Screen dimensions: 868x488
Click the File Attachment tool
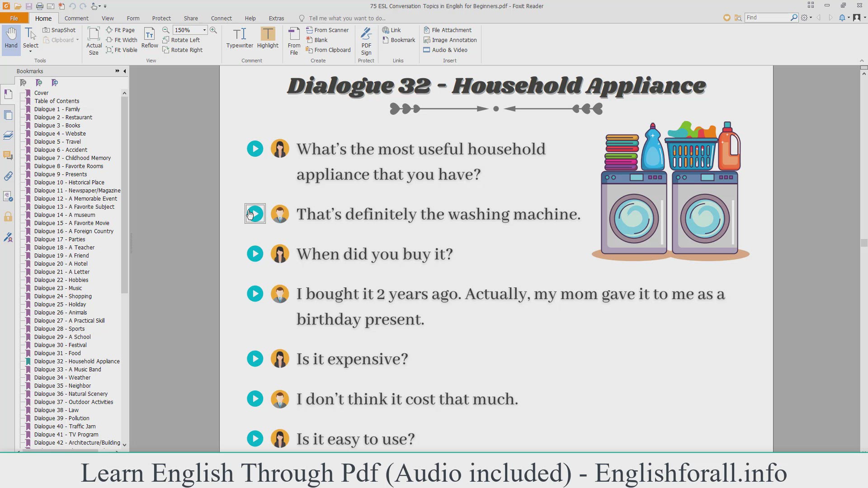pyautogui.click(x=447, y=30)
